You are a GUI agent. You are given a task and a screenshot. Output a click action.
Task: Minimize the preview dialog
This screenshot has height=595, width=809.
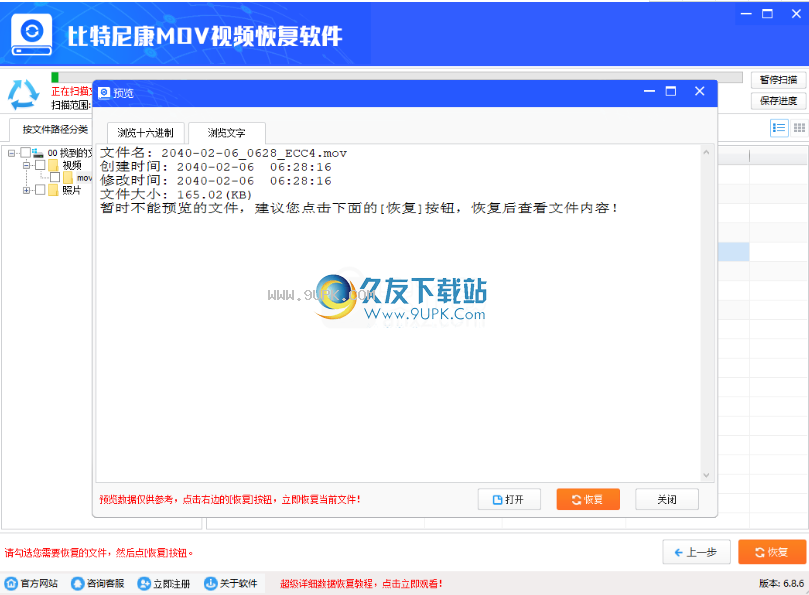(649, 91)
